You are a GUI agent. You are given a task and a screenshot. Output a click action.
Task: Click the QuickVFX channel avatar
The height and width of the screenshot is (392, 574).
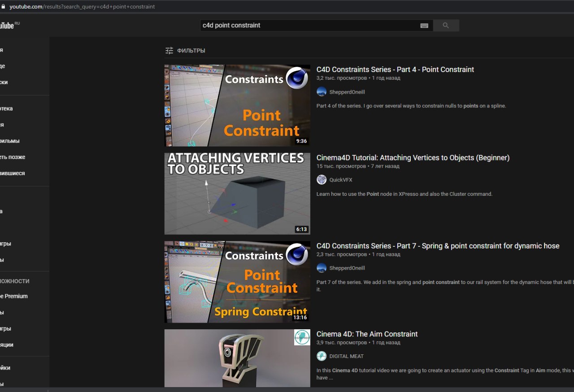point(322,180)
